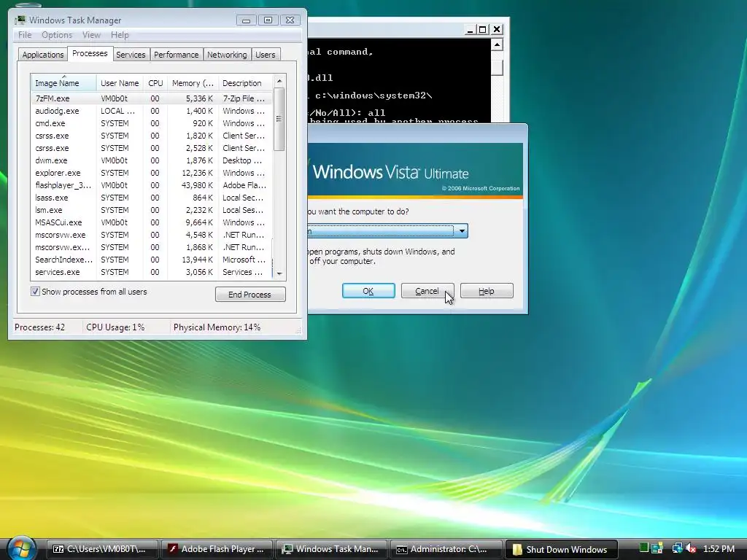Click the Task Manager title bar icon
The image size is (747, 560).
20,20
